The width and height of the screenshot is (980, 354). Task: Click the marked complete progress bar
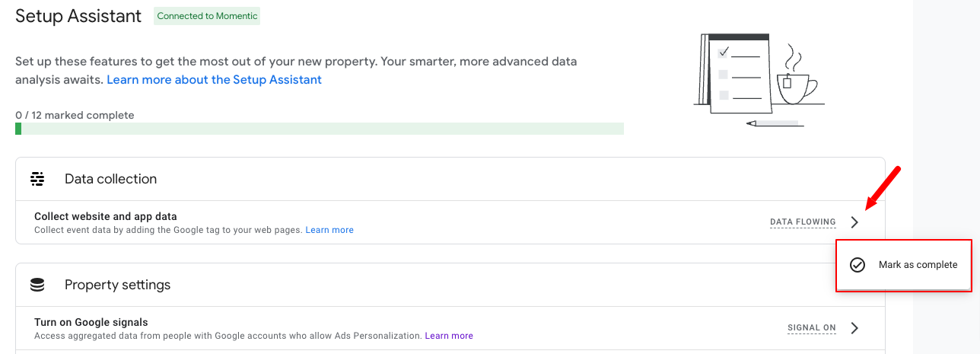(320, 129)
